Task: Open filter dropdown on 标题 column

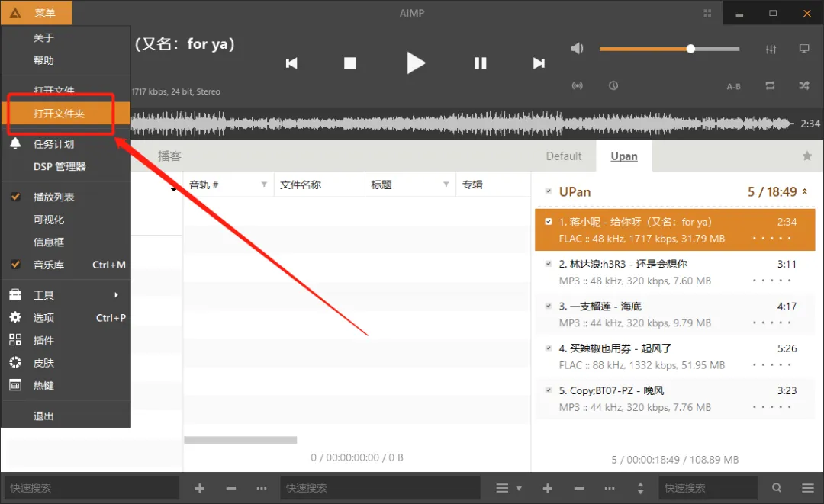Action: tap(446, 185)
